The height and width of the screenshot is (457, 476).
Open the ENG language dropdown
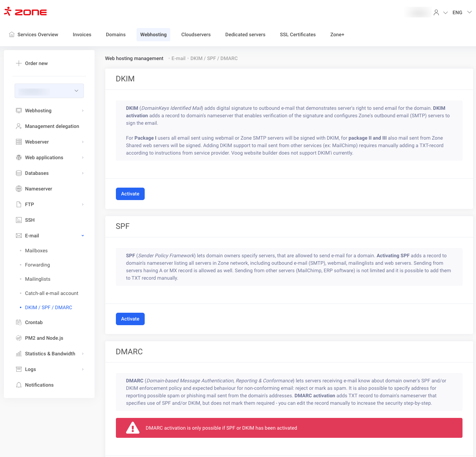click(x=462, y=12)
